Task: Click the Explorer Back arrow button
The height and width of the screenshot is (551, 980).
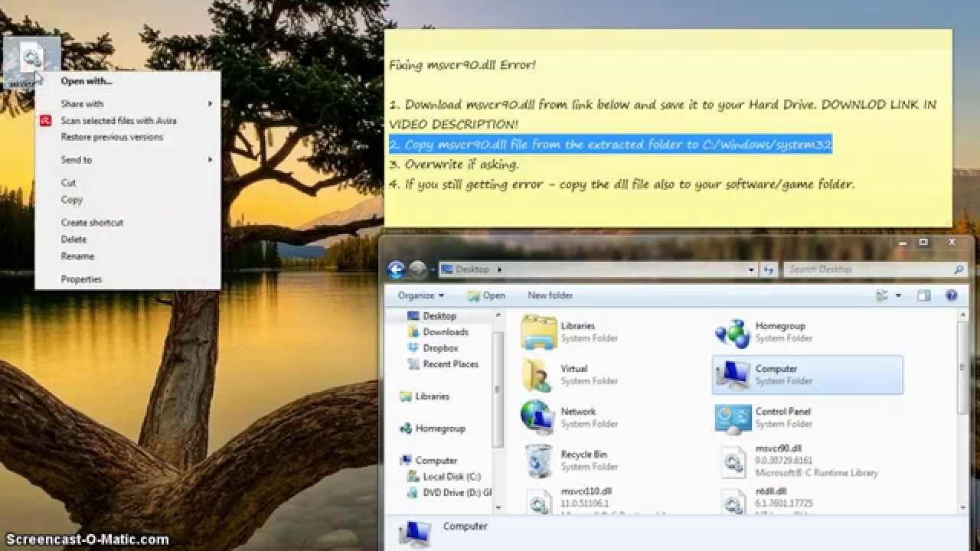Action: pyautogui.click(x=396, y=269)
